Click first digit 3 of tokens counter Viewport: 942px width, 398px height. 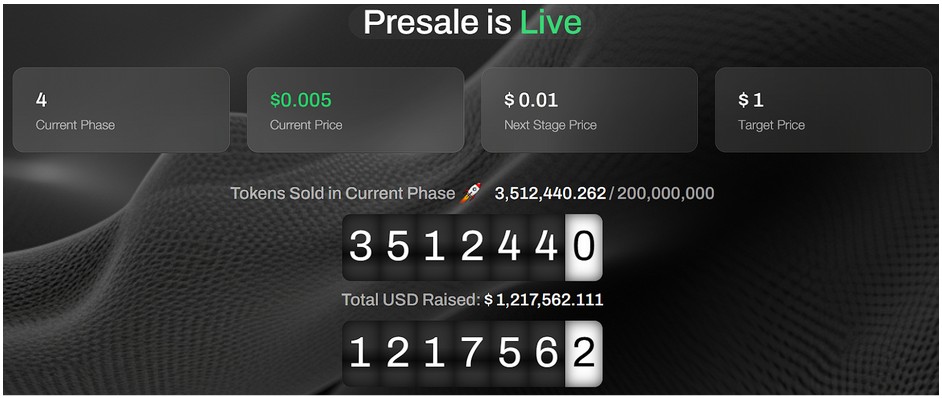point(360,246)
